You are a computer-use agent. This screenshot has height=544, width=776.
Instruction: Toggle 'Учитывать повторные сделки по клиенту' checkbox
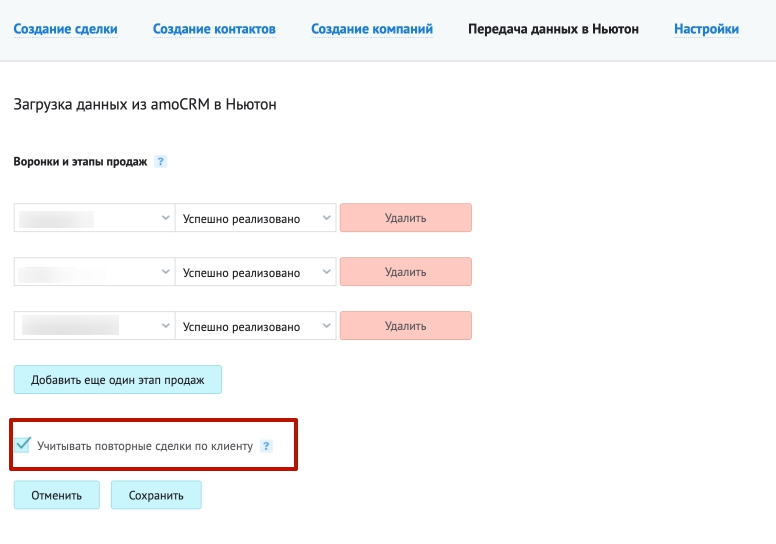coord(22,445)
